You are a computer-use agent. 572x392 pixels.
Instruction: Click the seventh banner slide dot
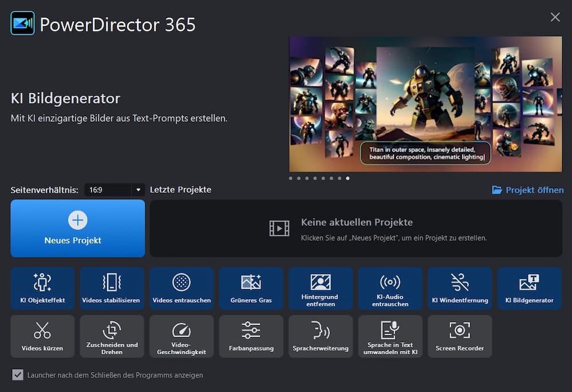pyautogui.click(x=340, y=179)
